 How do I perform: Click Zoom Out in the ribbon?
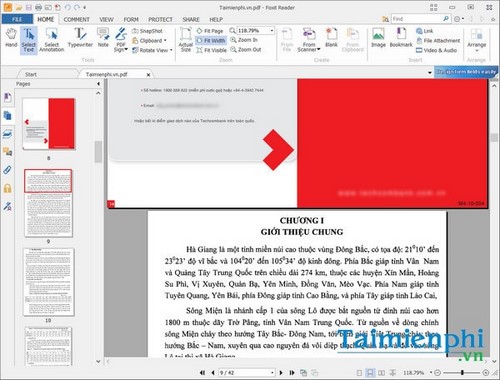[x=246, y=50]
